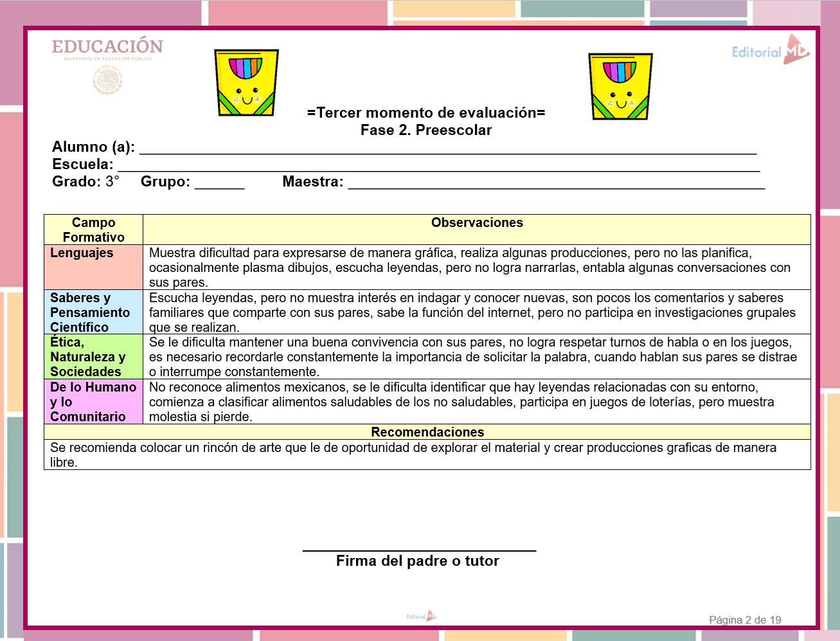Image resolution: width=840 pixels, height=641 pixels.
Task: Click the heading '=Tercer momento de evaluación='
Action: (x=426, y=113)
